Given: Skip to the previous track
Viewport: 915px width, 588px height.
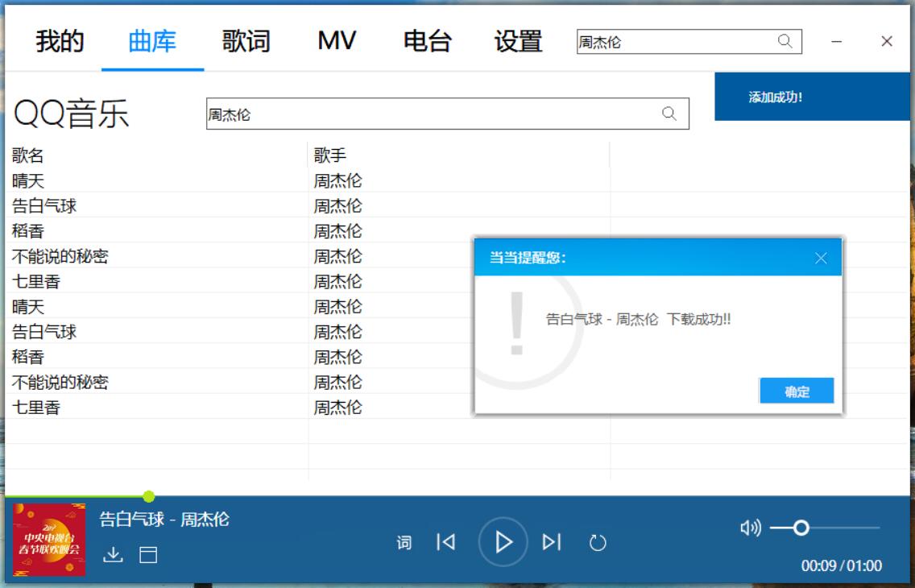Looking at the screenshot, I should click(x=446, y=542).
